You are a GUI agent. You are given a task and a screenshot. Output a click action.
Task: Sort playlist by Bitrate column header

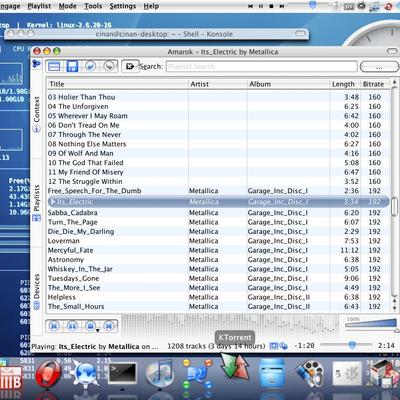[x=375, y=84]
